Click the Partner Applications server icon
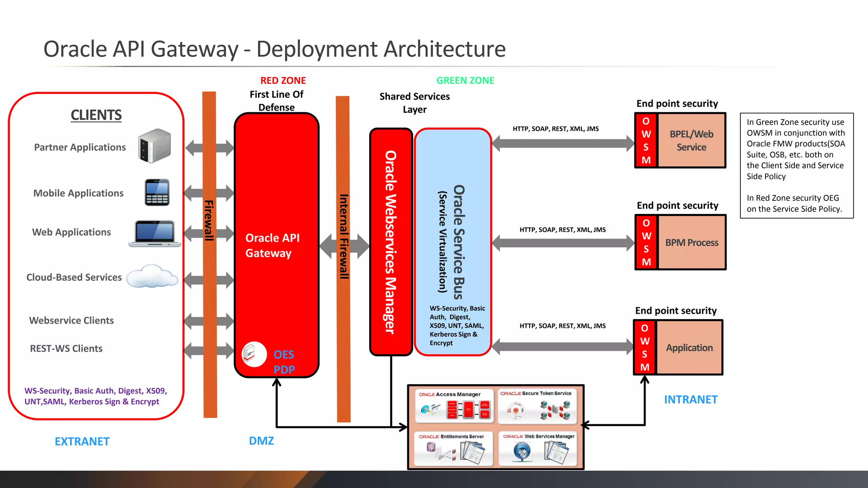 [x=155, y=146]
